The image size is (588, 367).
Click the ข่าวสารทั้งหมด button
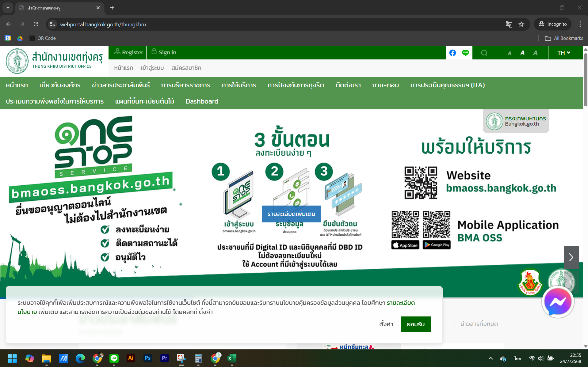tap(479, 323)
